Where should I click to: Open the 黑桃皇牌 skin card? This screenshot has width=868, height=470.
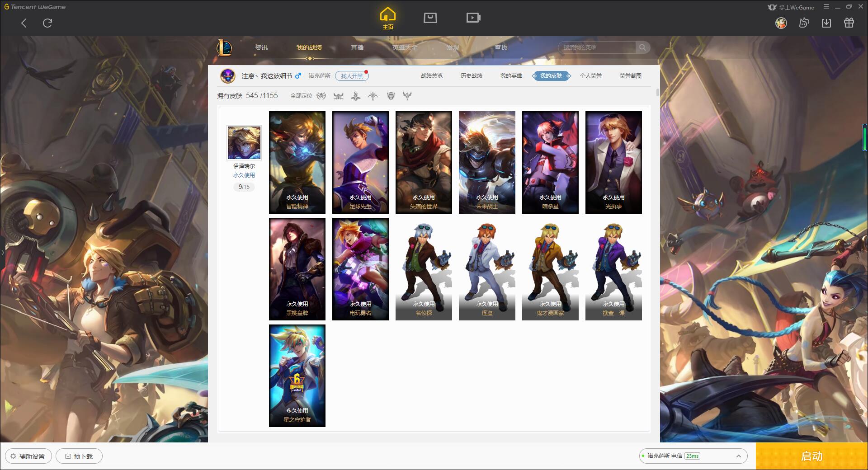(297, 269)
